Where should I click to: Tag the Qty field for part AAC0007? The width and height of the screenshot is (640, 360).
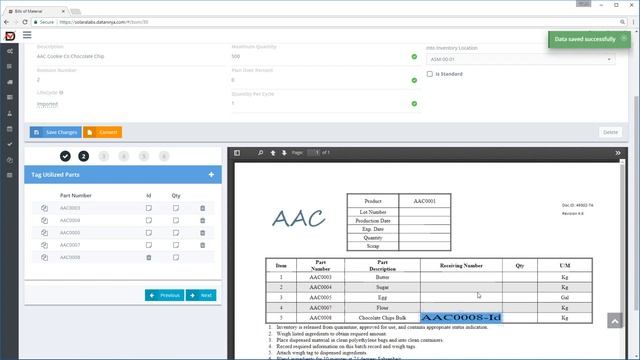176,245
